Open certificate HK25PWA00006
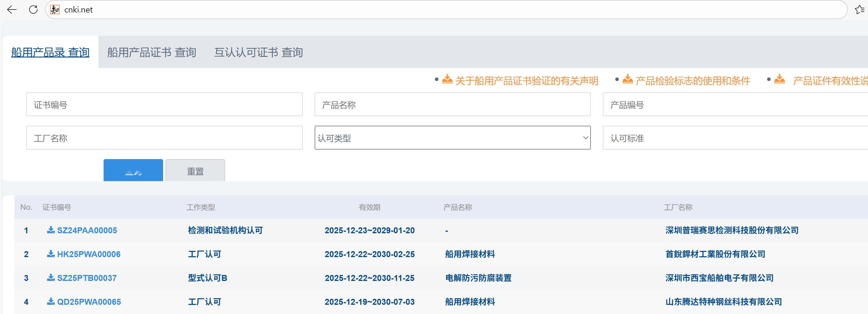 (89, 254)
